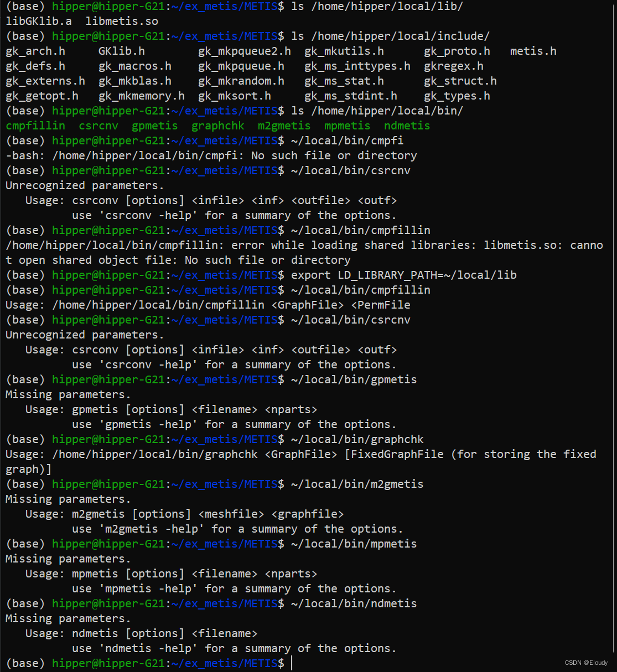Viewport: 617px width, 672px height.
Task: Click "use 'ndmetis -help'" hint line
Action: pos(235,648)
